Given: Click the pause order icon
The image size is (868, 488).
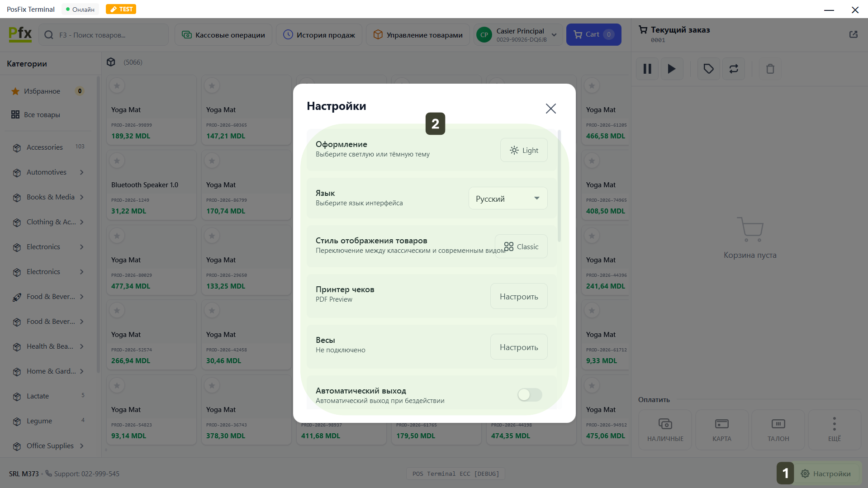Looking at the screenshot, I should (647, 69).
